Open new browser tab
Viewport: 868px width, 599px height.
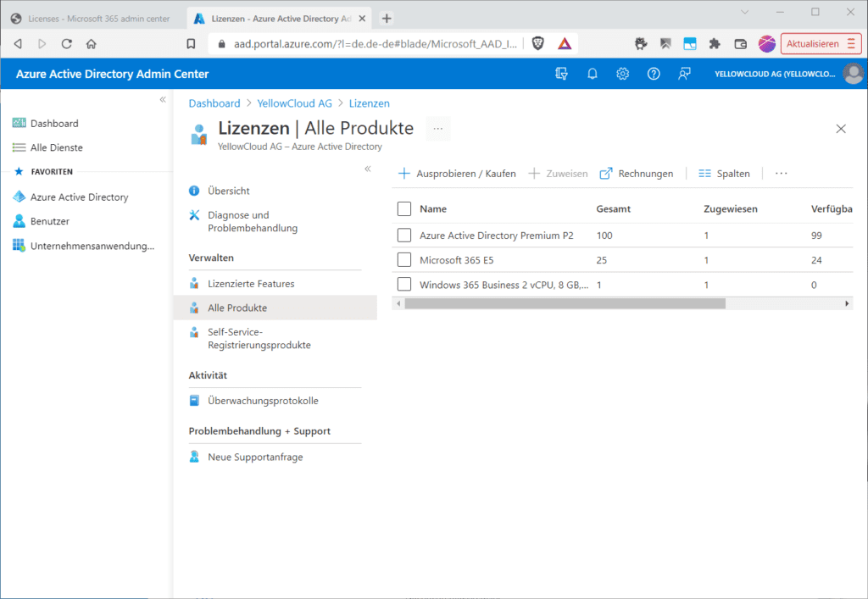(x=387, y=19)
